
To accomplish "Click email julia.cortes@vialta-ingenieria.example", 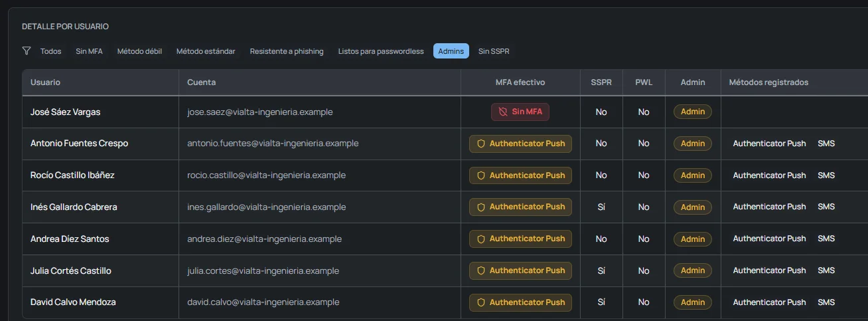I will 263,270.
